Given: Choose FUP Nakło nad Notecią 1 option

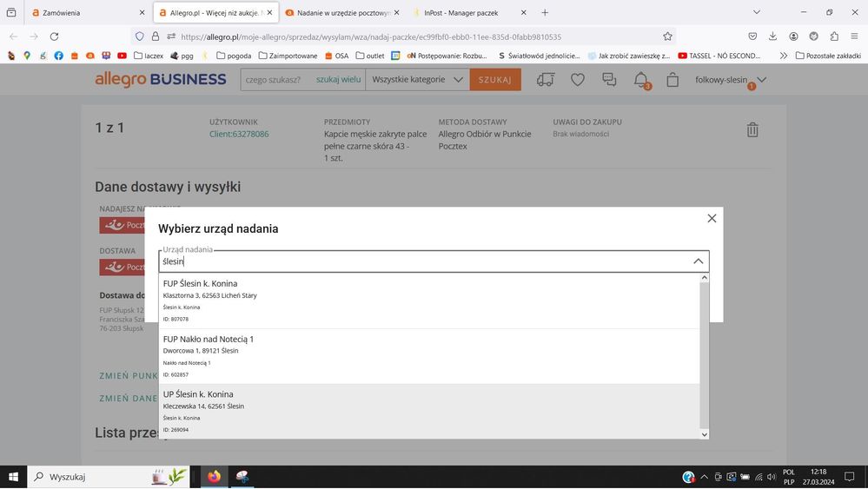Looking at the screenshot, I should pyautogui.click(x=429, y=356).
